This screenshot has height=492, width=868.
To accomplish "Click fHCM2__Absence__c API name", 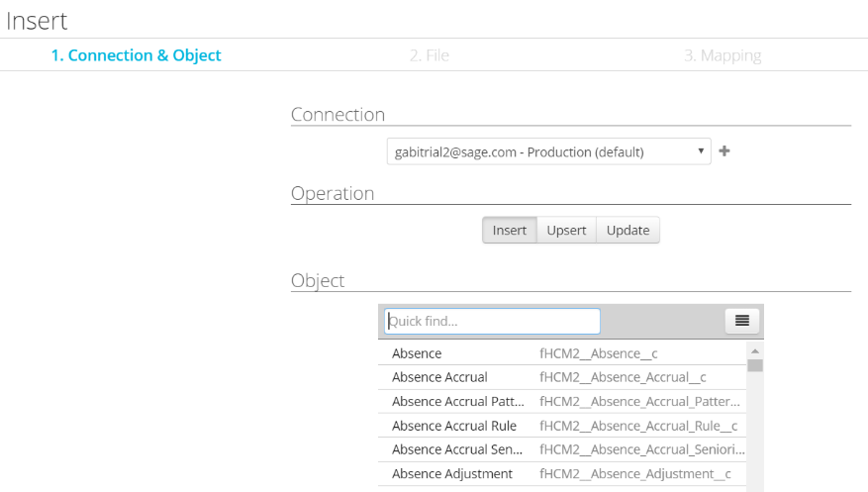I will click(597, 353).
